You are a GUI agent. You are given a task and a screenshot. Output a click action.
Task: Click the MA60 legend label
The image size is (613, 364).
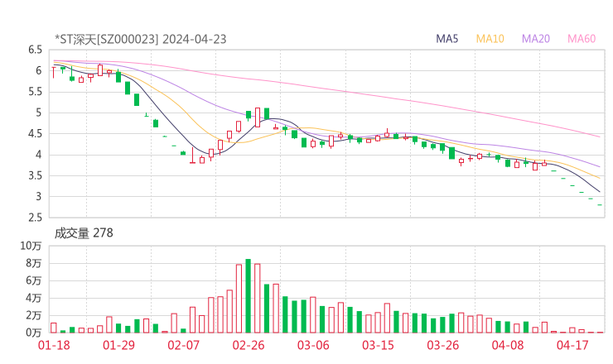click(582, 39)
